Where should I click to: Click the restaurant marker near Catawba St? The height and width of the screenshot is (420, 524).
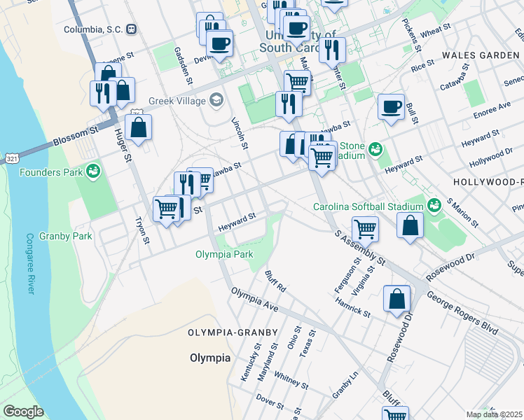point(187,185)
